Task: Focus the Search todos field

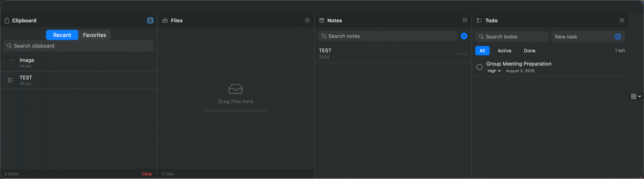Action: click(512, 37)
